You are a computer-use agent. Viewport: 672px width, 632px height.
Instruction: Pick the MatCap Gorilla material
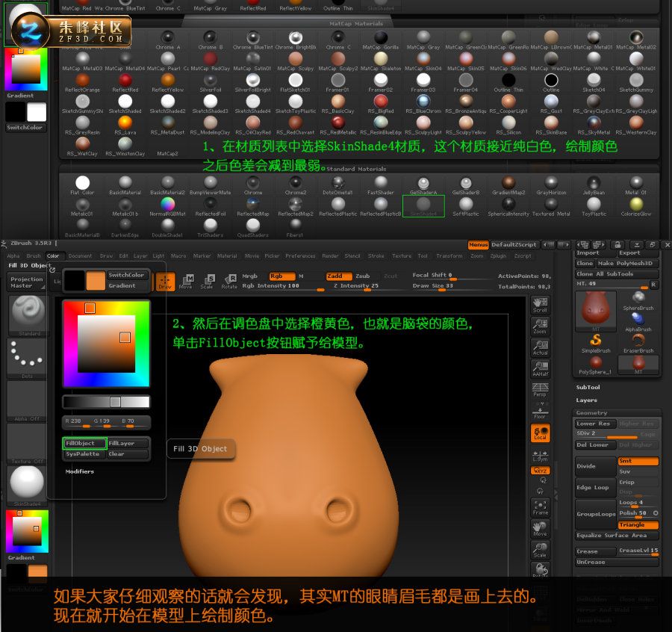tap(381, 40)
